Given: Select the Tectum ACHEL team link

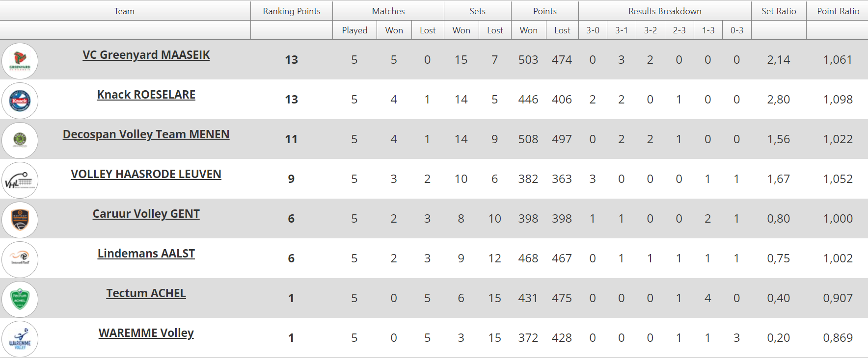Looking at the screenshot, I should tap(146, 293).
